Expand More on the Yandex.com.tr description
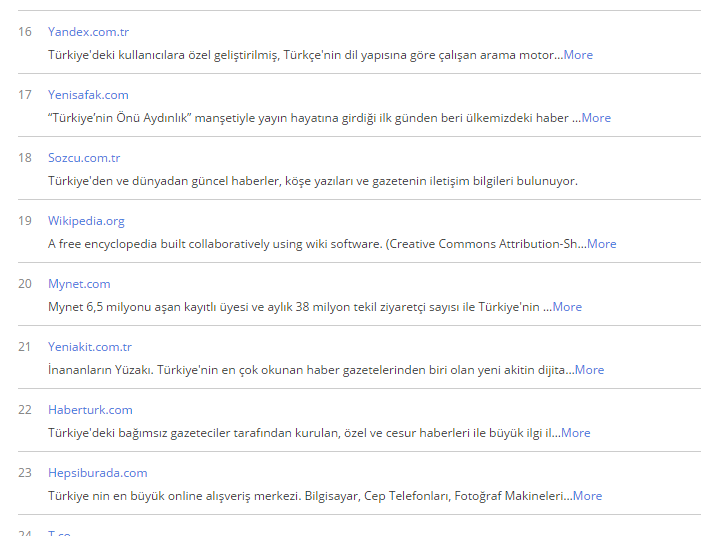The width and height of the screenshot is (701, 536). [578, 55]
